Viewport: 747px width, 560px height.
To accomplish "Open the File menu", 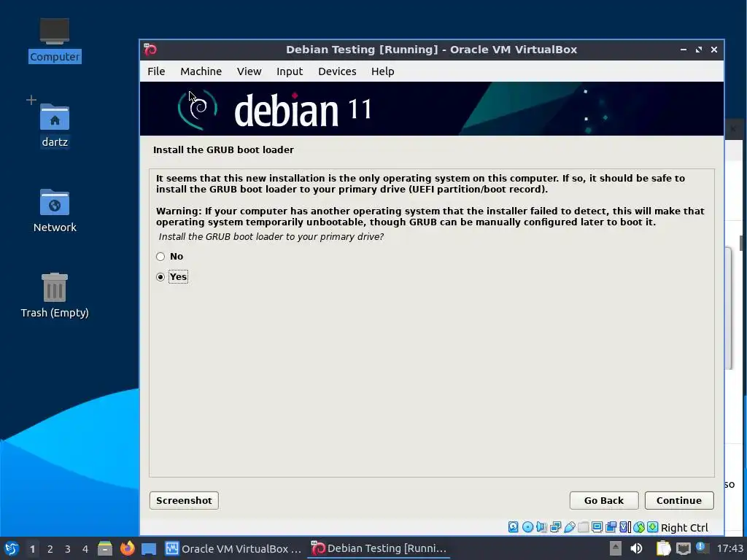I will click(156, 71).
